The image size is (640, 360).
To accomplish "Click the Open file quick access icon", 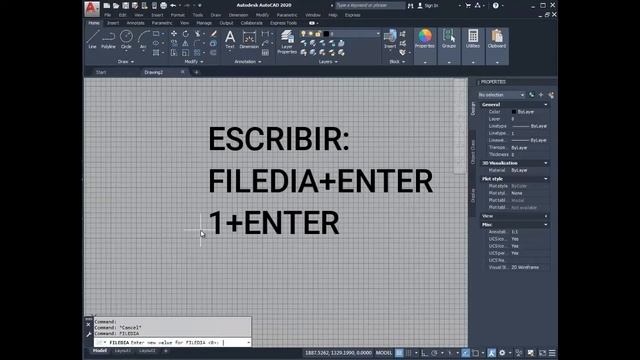I will point(116,6).
